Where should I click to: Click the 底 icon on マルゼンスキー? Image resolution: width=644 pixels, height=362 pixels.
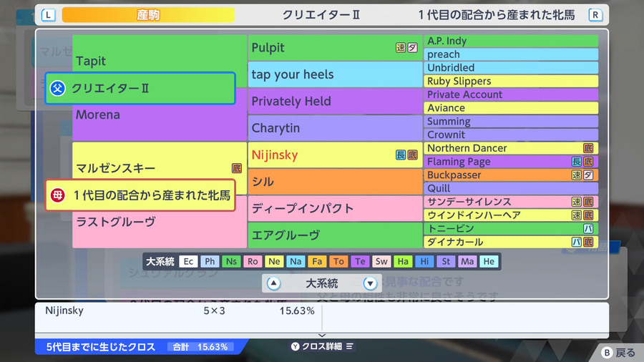pyautogui.click(x=237, y=168)
